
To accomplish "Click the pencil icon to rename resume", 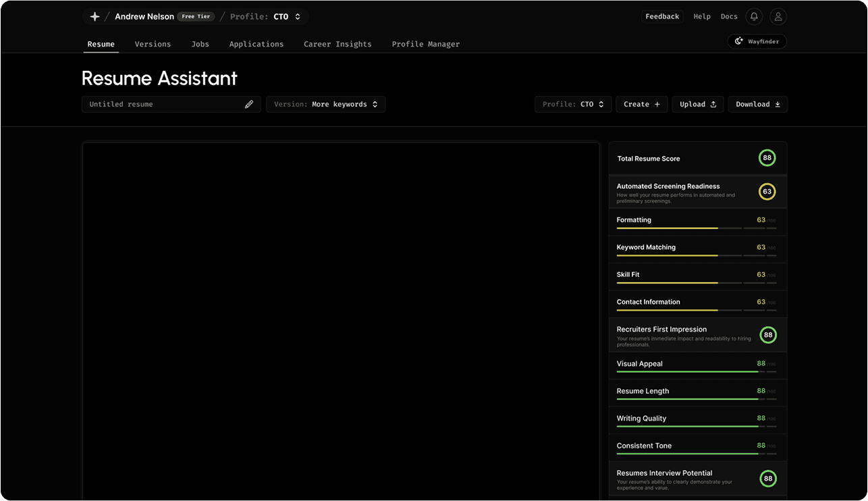I will [x=249, y=105].
